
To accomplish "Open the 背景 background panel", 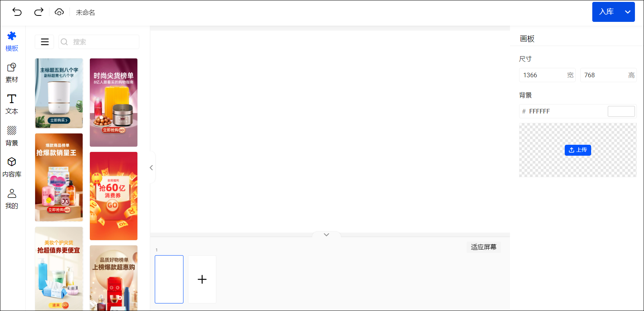I will tap(12, 136).
